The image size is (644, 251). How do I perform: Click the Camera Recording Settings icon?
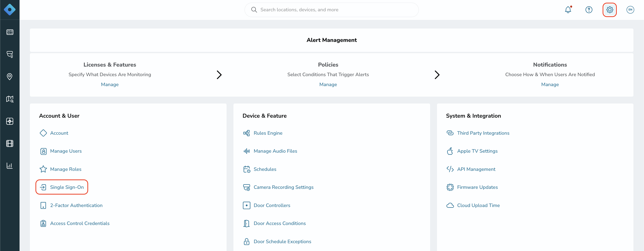tap(247, 187)
